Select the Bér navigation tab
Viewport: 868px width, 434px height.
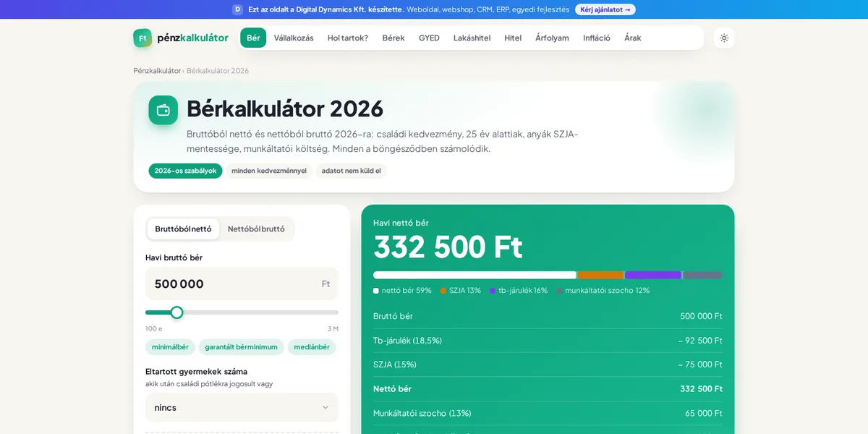(253, 38)
